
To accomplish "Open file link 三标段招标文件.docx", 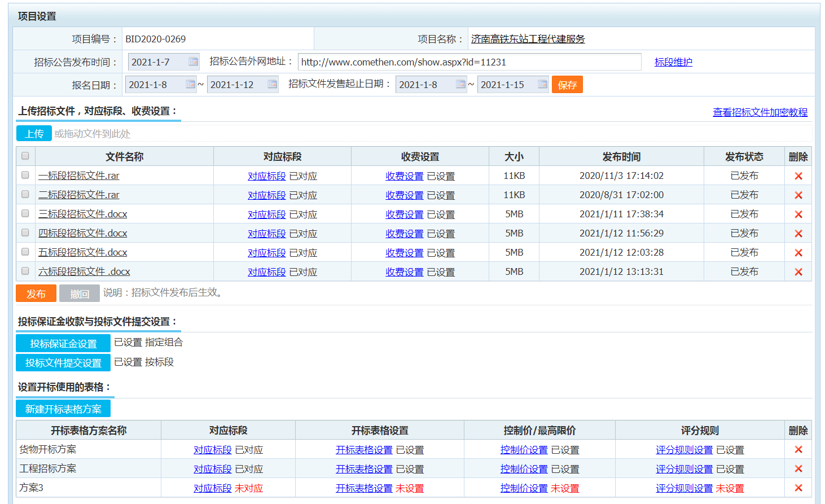I will tap(83, 214).
